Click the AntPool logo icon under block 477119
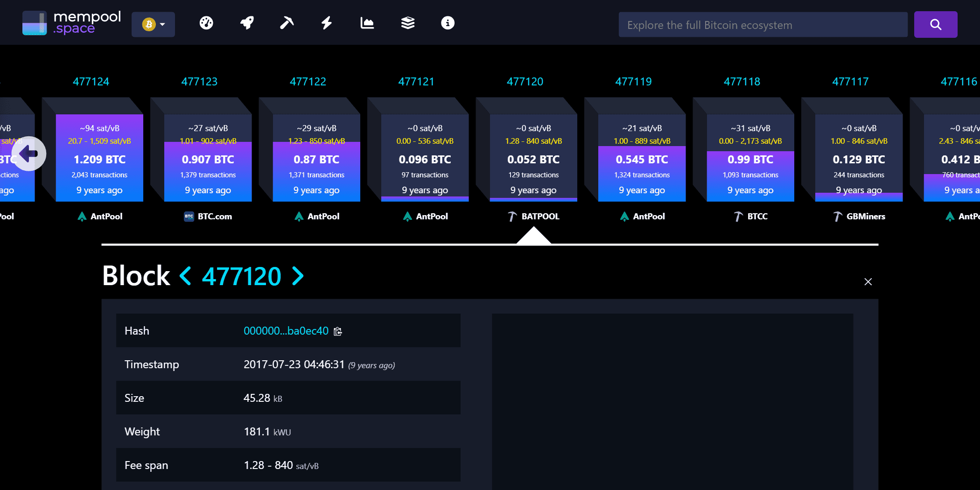 coord(624,217)
